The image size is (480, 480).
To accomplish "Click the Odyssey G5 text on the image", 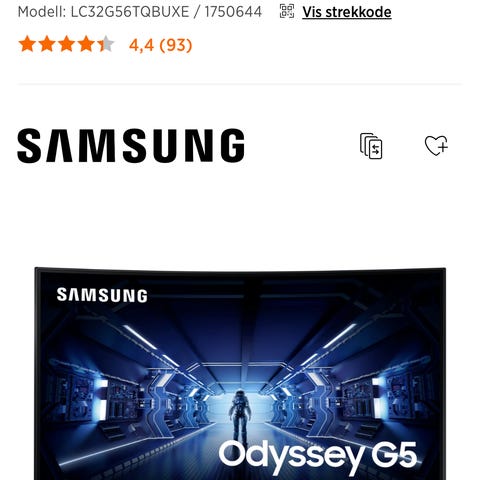I will pyautogui.click(x=318, y=456).
